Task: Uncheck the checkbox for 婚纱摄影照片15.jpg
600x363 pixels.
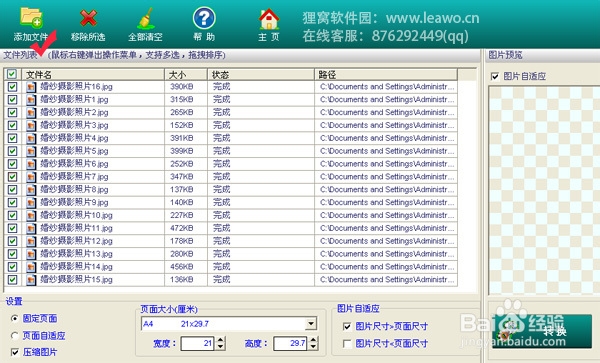Action: coord(12,280)
